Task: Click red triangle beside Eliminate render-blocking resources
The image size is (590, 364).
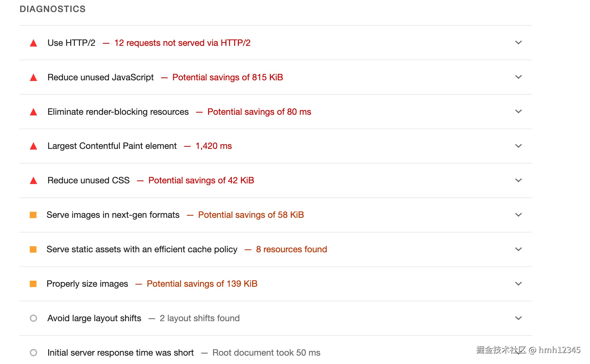Action: point(33,112)
